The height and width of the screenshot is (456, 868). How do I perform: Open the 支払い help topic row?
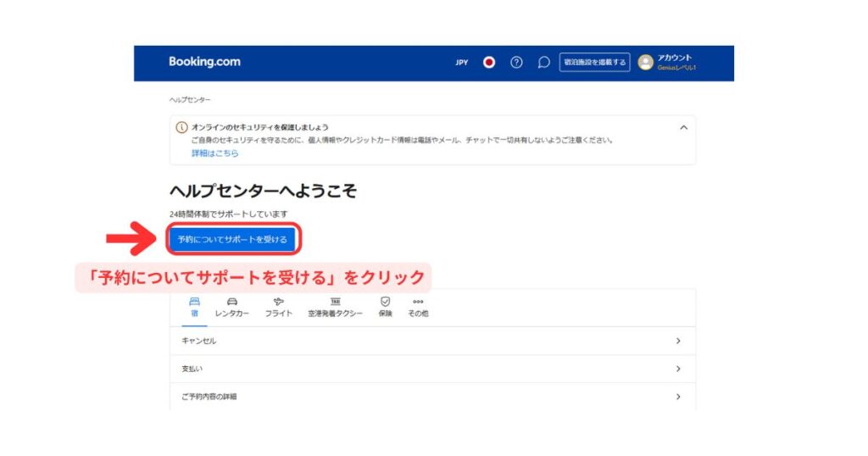pyautogui.click(x=432, y=369)
